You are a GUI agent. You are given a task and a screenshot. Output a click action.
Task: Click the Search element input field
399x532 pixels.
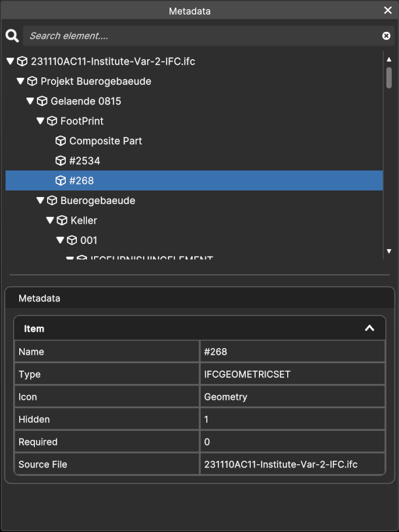pos(202,36)
